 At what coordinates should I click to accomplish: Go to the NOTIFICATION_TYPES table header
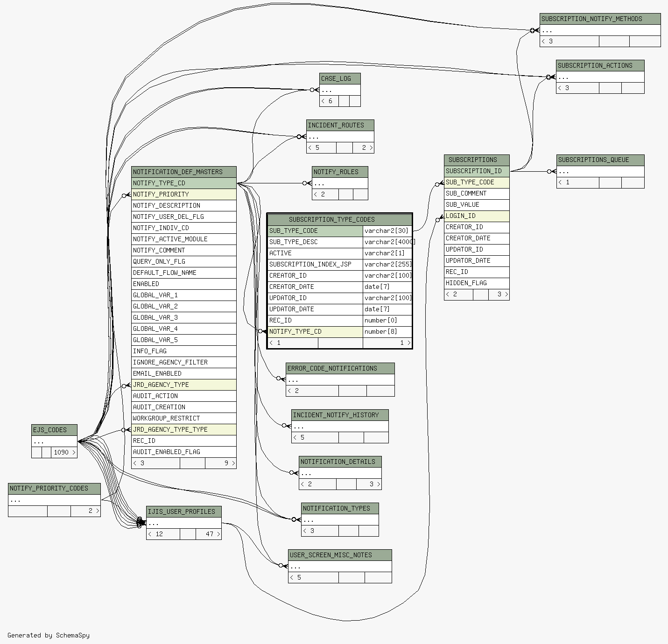coord(340,508)
